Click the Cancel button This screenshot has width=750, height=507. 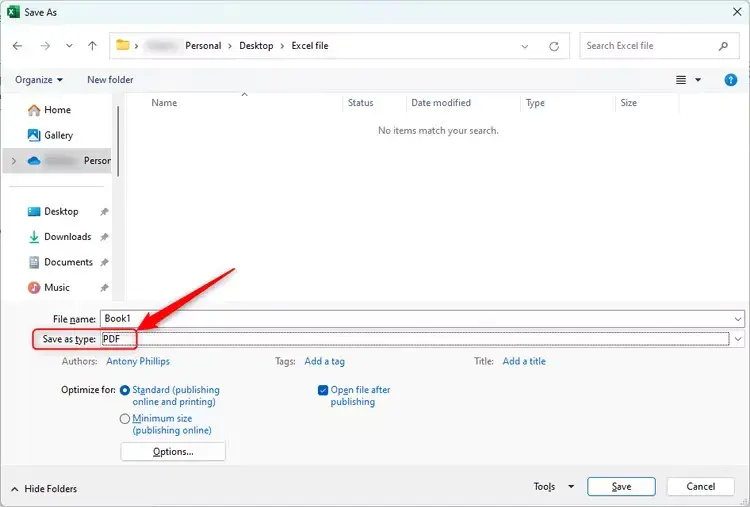tap(701, 487)
